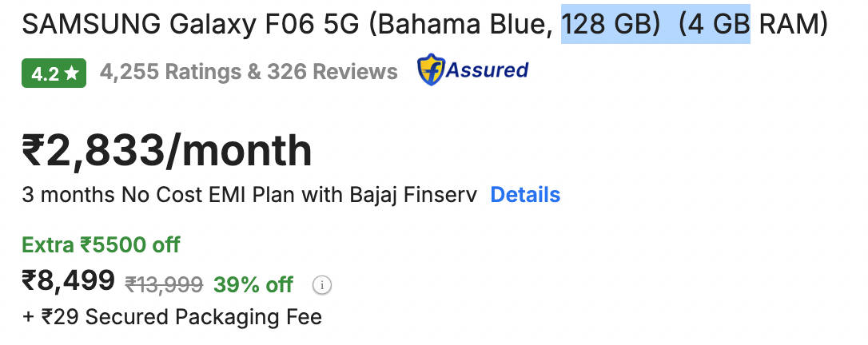Click the 4,255 Ratings text
The height and width of the screenshot is (345, 868).
point(170,72)
